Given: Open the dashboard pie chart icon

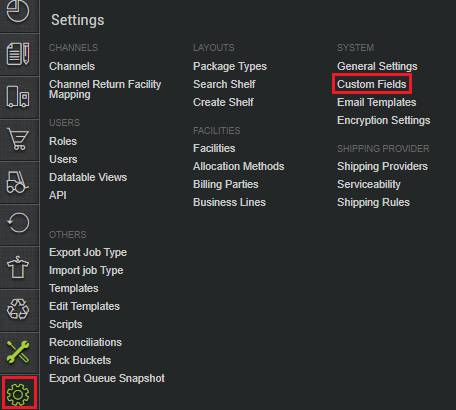Looking at the screenshot, I should [x=18, y=11].
